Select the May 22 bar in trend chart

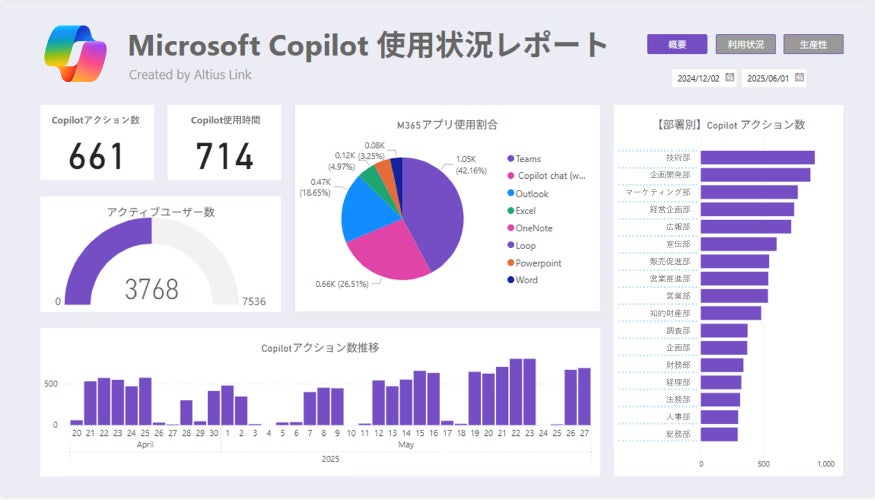click(x=516, y=392)
